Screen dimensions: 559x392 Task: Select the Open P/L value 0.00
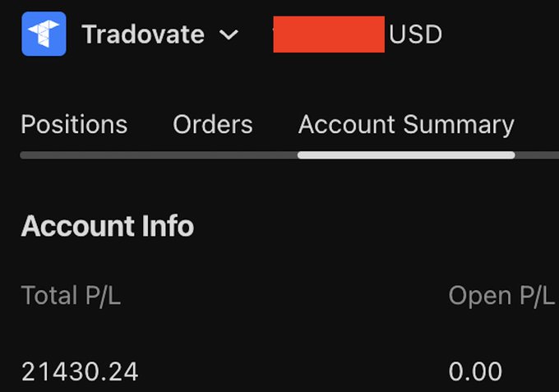(x=475, y=372)
